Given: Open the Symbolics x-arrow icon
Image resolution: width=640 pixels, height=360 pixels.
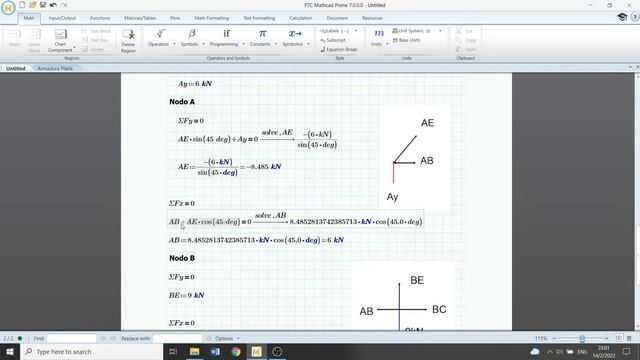Looking at the screenshot, I should pyautogui.click(x=295, y=33).
